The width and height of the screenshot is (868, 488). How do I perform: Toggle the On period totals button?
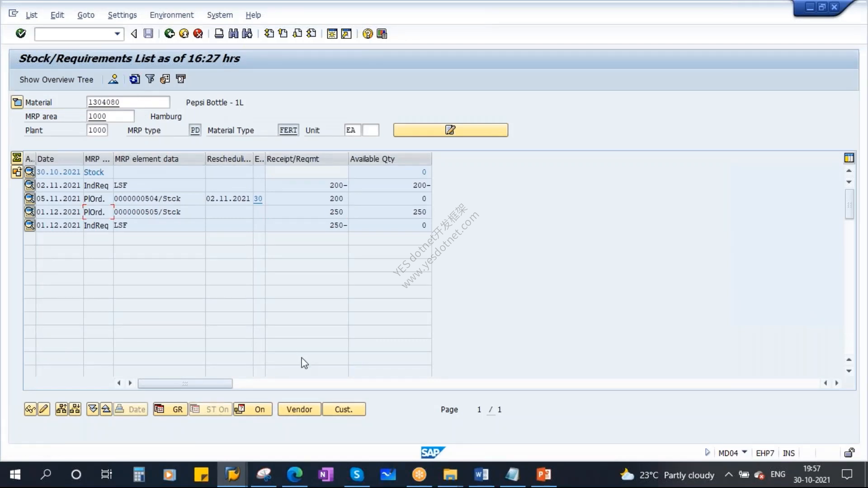click(x=253, y=409)
